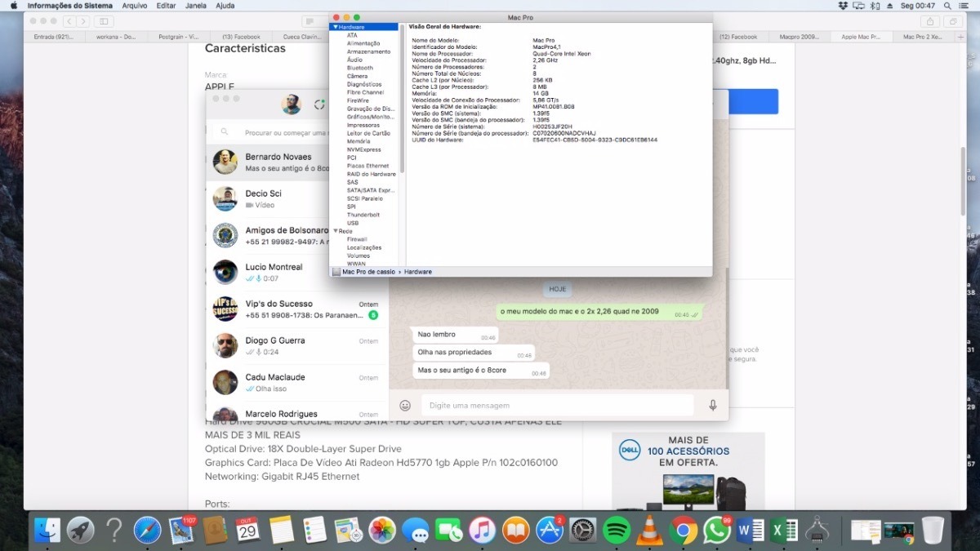The width and height of the screenshot is (980, 551).
Task: Select Memória in hardware sidebar
Action: tap(358, 141)
